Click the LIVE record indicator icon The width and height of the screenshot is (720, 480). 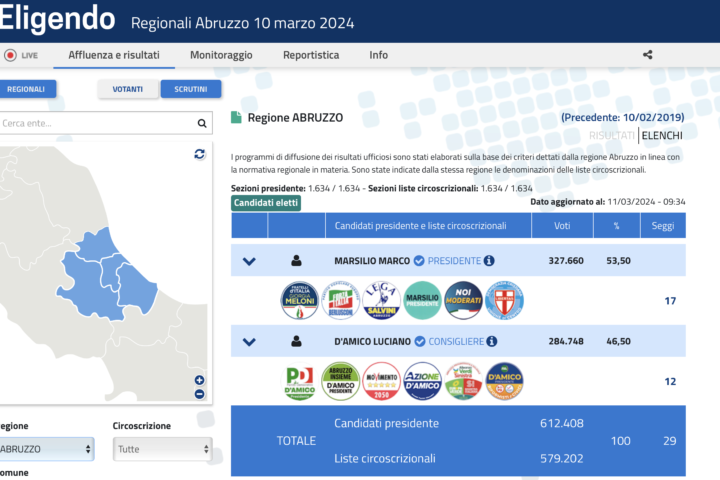tap(10, 55)
